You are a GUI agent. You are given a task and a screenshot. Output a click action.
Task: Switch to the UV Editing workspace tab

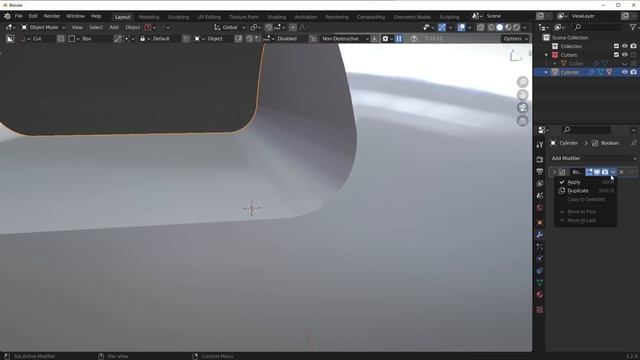coord(209,17)
